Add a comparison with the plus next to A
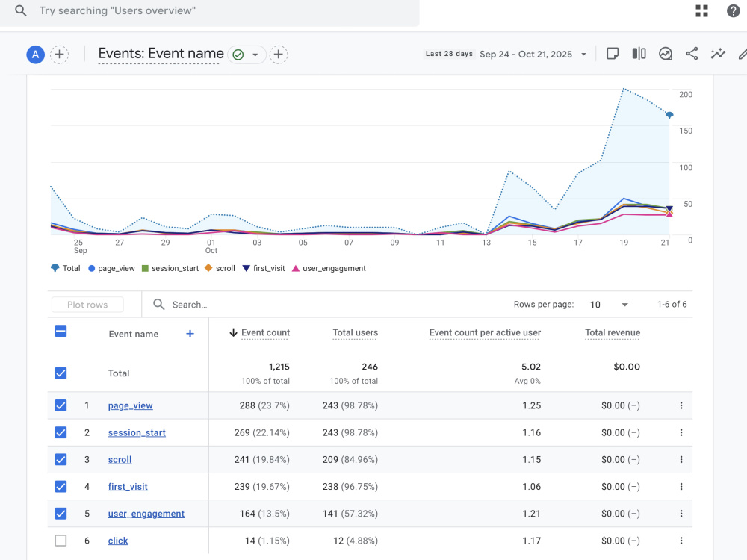 click(59, 55)
